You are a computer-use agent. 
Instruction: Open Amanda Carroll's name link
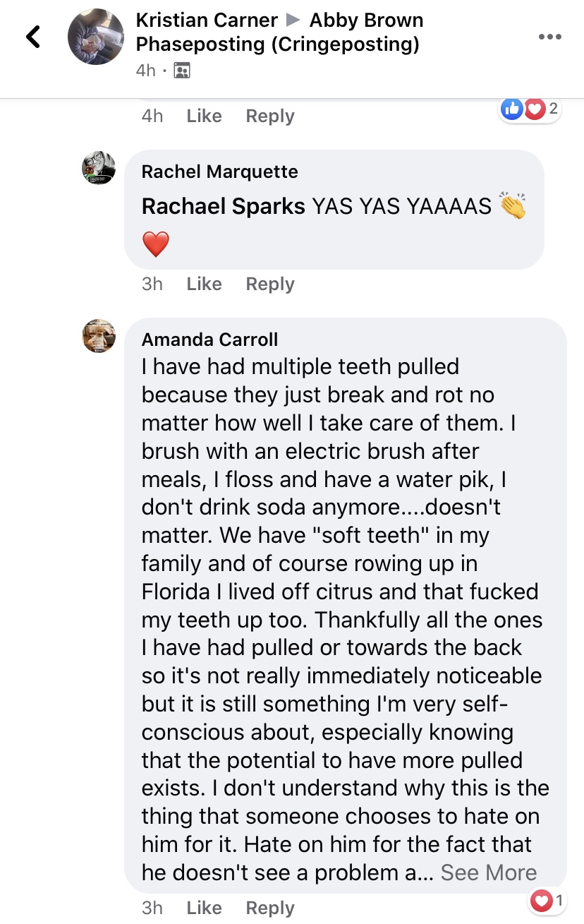click(x=209, y=340)
